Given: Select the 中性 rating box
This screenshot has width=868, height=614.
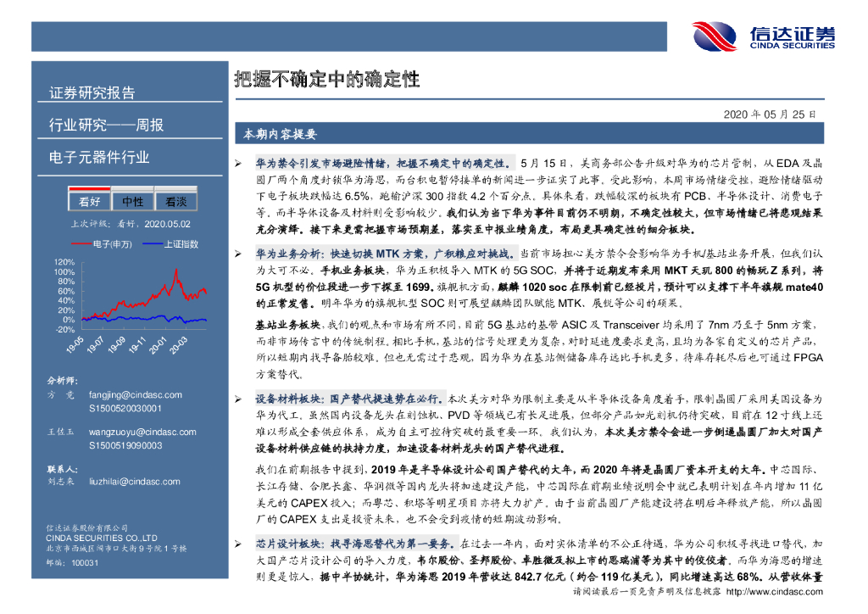Looking at the screenshot, I should [132, 200].
